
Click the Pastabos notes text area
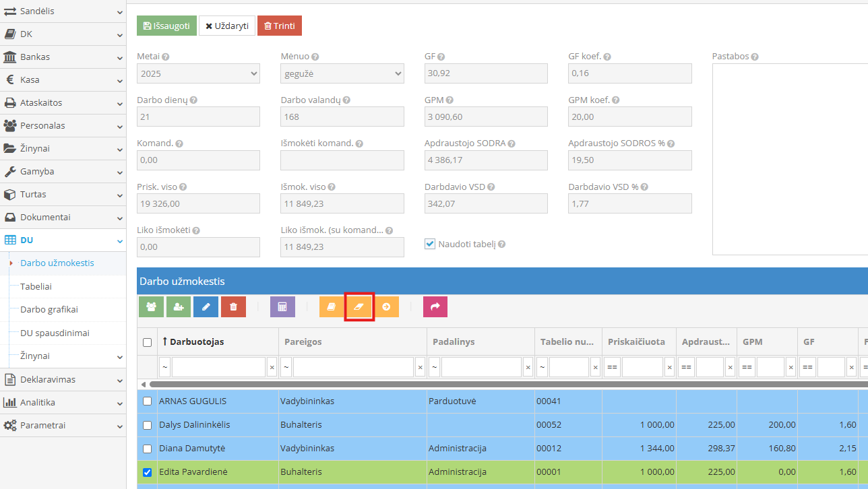[x=790, y=160]
